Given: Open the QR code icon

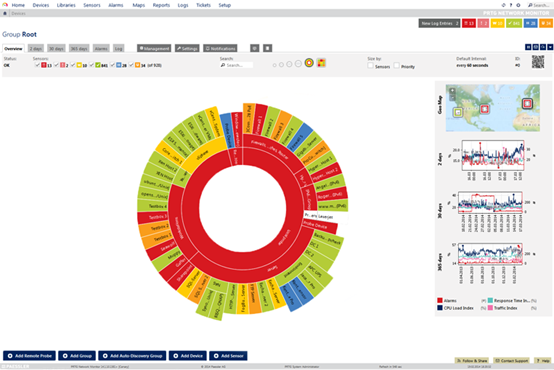Looking at the screenshot, I should pos(538,62).
